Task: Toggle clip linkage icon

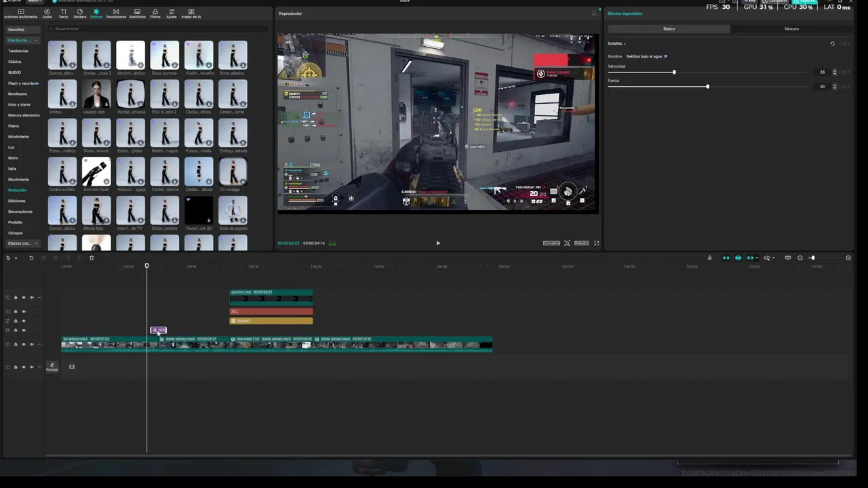Action: pos(750,258)
